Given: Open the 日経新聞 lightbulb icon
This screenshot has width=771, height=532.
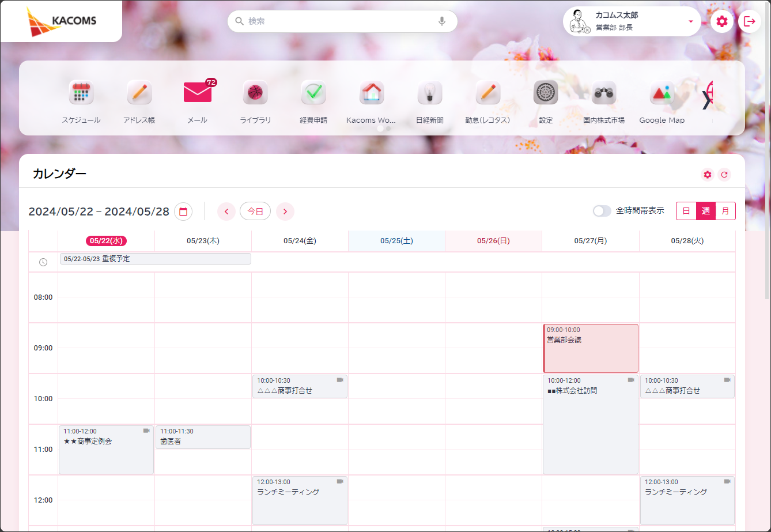Looking at the screenshot, I should point(429,93).
